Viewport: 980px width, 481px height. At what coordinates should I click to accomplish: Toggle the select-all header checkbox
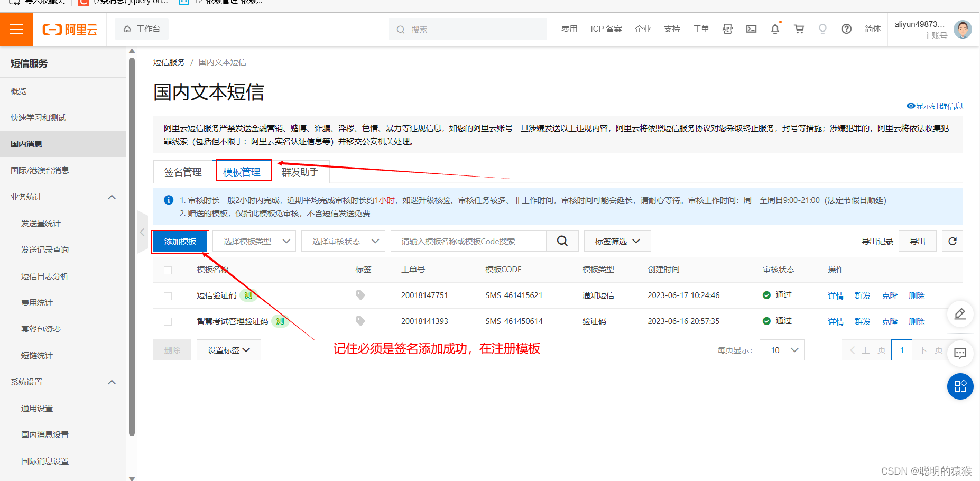(x=168, y=270)
